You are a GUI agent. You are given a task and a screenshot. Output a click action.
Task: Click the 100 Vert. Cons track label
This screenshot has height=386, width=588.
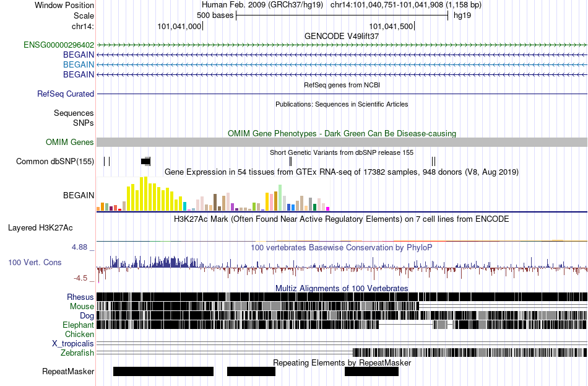35,263
